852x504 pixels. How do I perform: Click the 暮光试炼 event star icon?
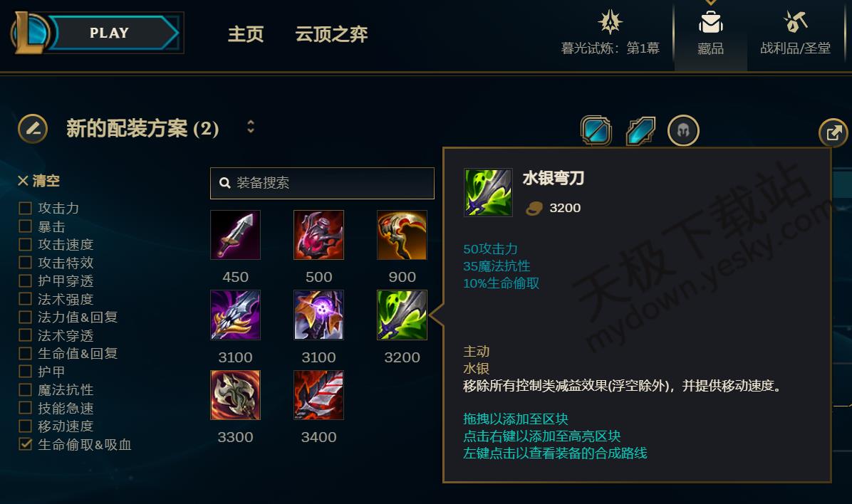click(x=610, y=22)
